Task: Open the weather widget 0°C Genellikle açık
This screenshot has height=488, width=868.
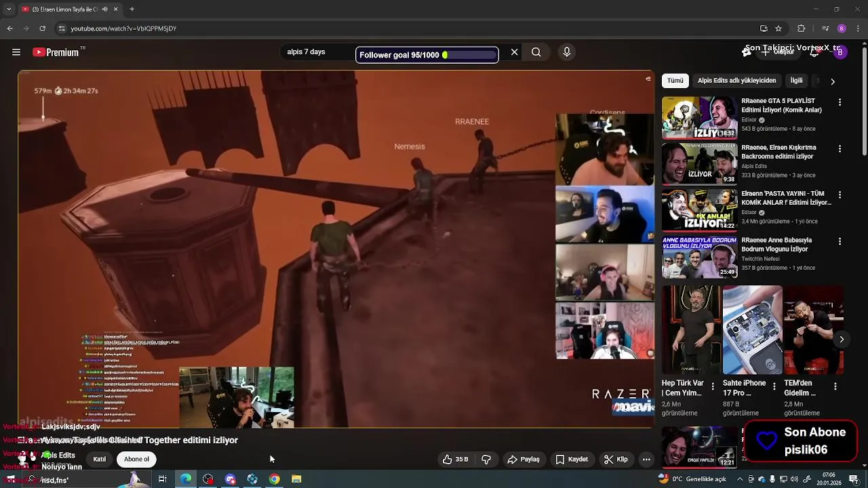Action: click(x=692, y=479)
